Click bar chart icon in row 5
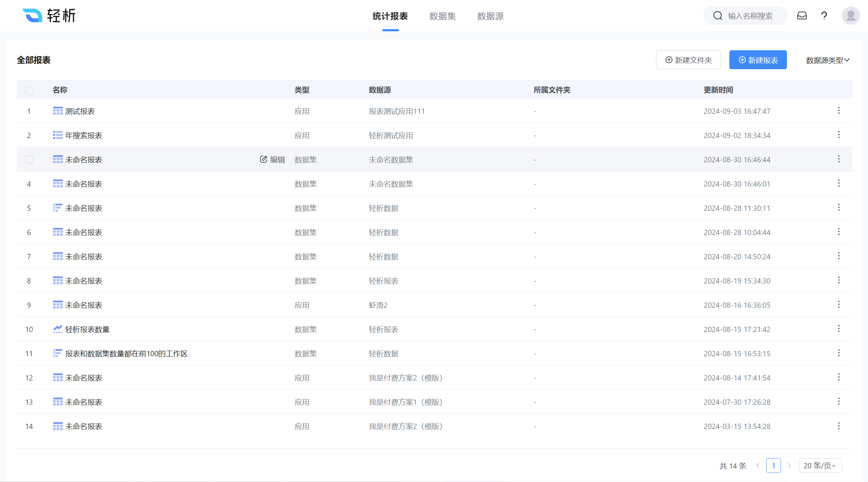 (58, 208)
